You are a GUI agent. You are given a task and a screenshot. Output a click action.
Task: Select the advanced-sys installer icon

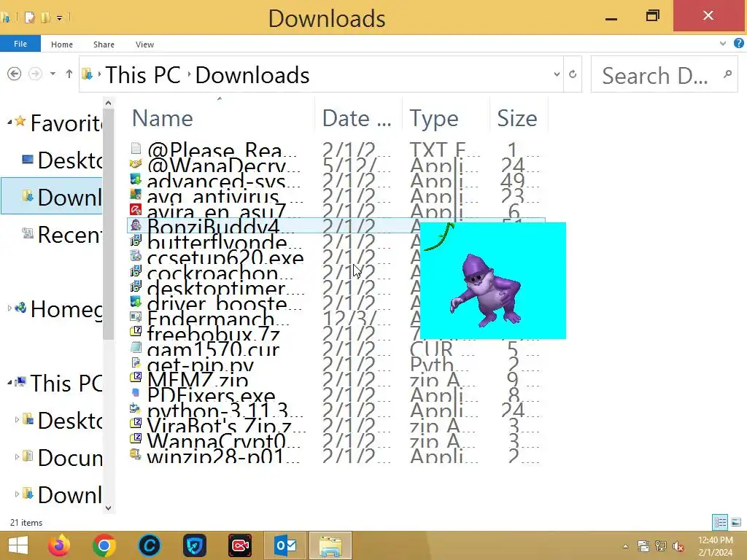tap(136, 179)
